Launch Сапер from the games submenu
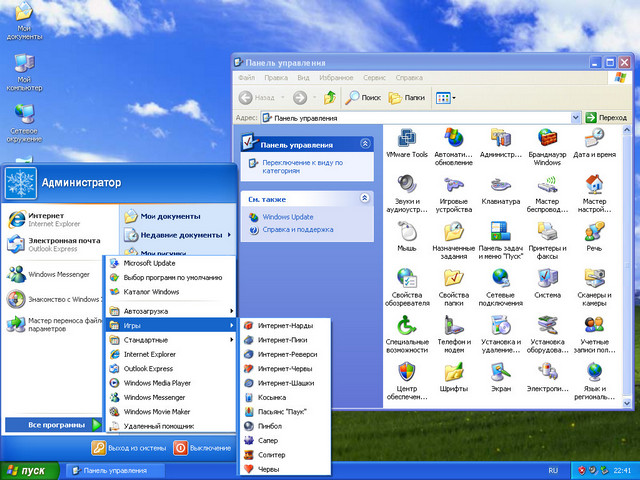This screenshot has height=480, width=640. (x=268, y=439)
